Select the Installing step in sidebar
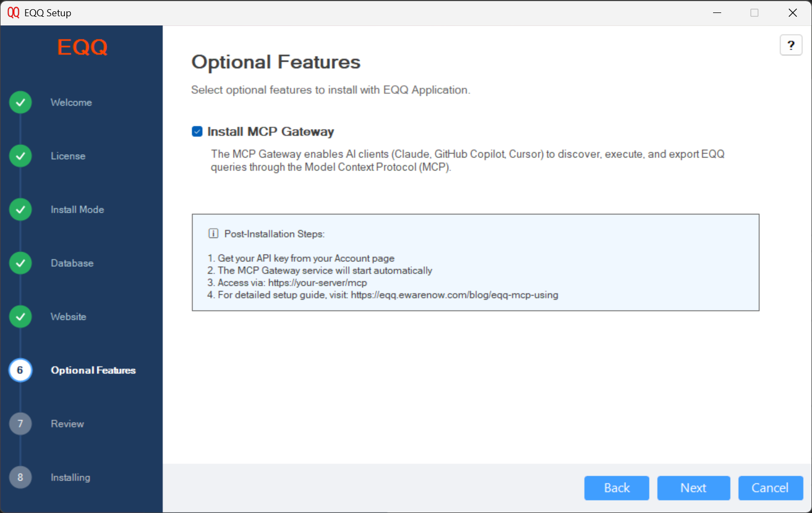This screenshot has height=513, width=812. point(70,477)
